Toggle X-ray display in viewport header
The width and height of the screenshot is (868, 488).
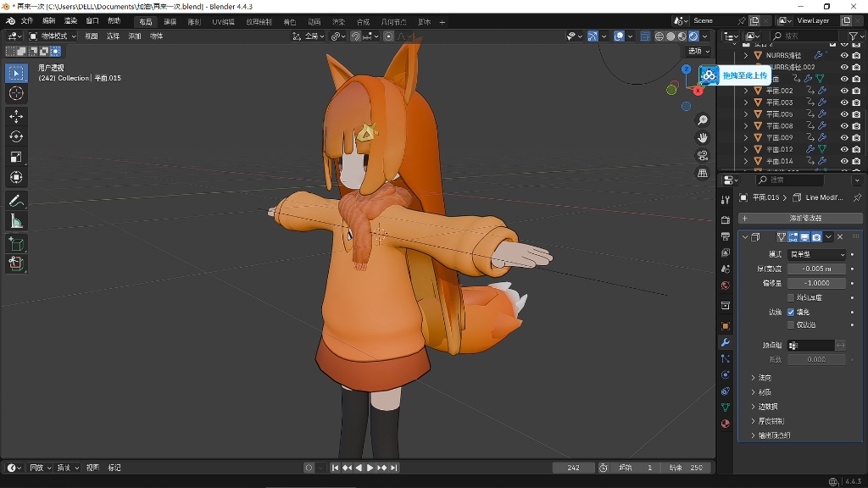point(645,36)
